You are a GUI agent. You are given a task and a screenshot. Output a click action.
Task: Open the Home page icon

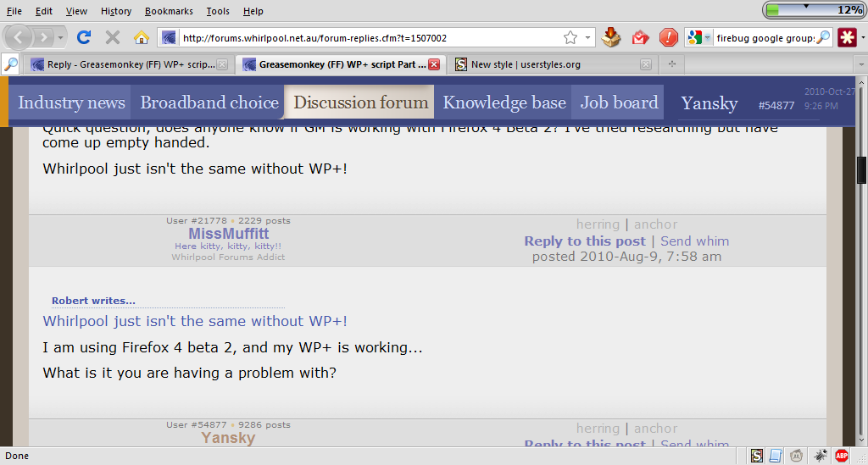142,37
